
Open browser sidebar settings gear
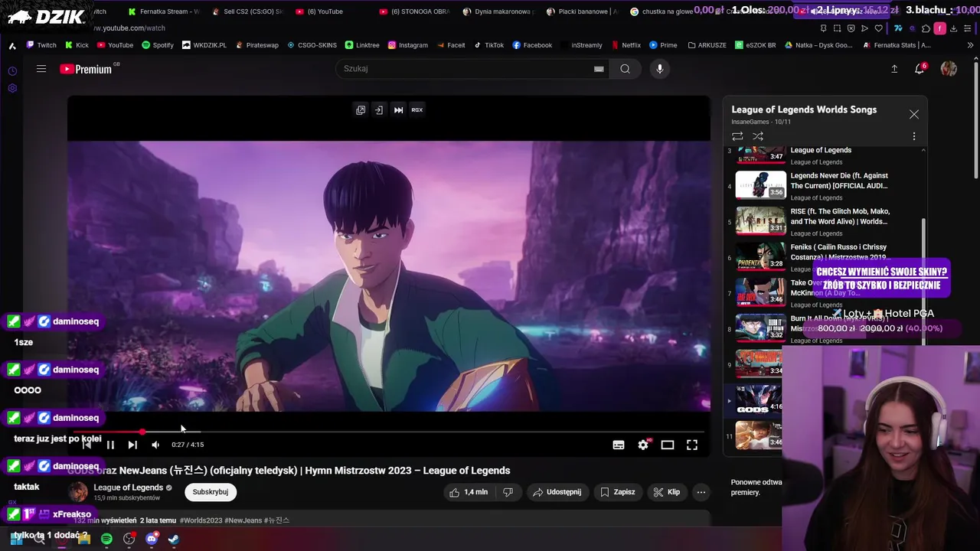click(12, 88)
